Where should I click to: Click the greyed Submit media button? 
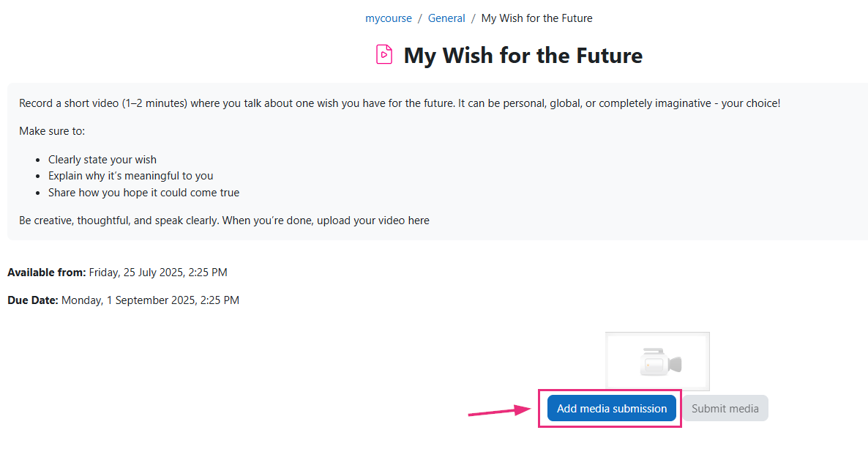pos(725,409)
